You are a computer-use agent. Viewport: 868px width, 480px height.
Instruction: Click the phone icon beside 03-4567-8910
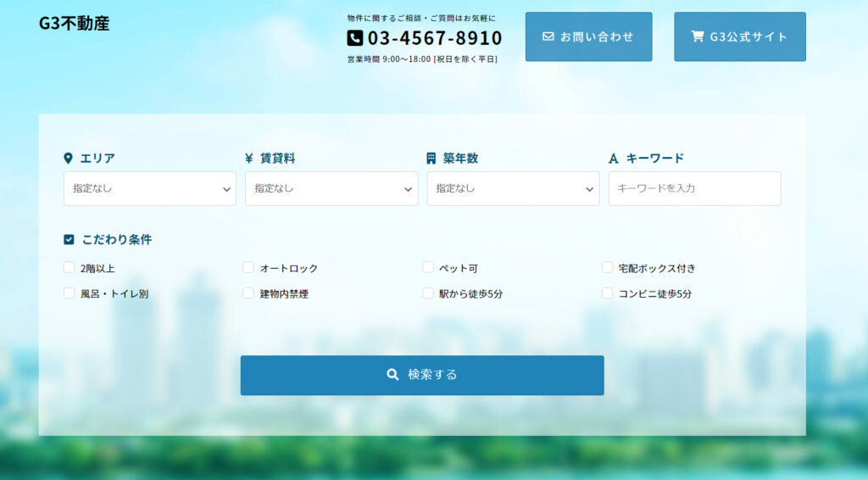coord(355,38)
